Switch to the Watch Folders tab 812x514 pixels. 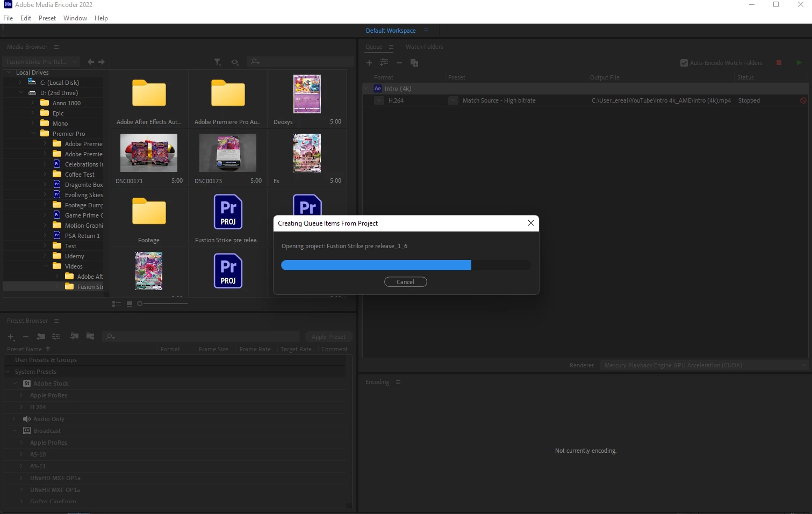point(424,47)
